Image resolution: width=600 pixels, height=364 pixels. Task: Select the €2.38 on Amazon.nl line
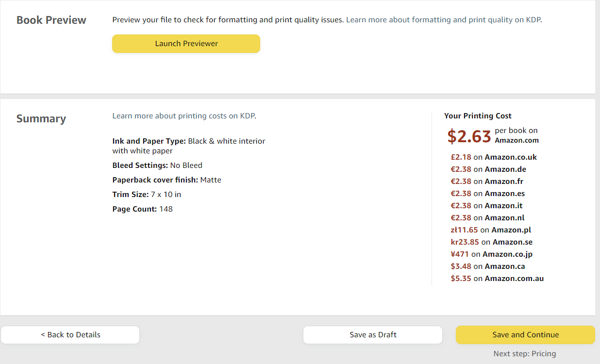click(x=487, y=218)
